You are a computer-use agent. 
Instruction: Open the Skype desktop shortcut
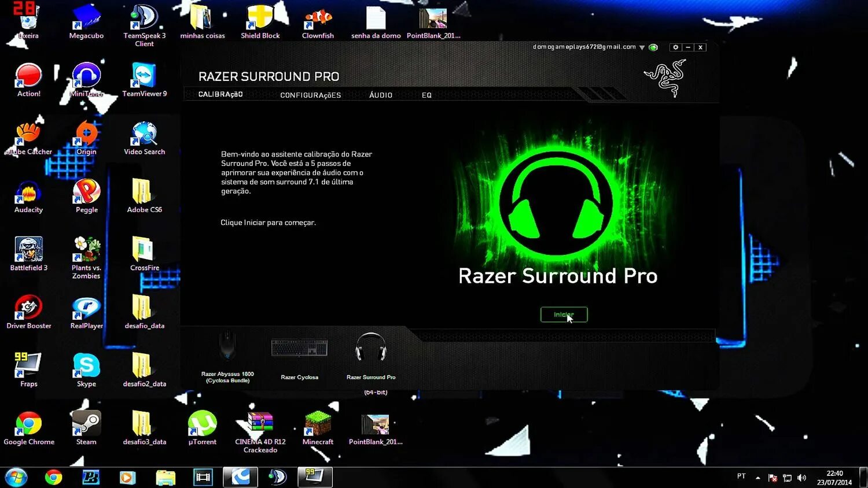tap(86, 370)
